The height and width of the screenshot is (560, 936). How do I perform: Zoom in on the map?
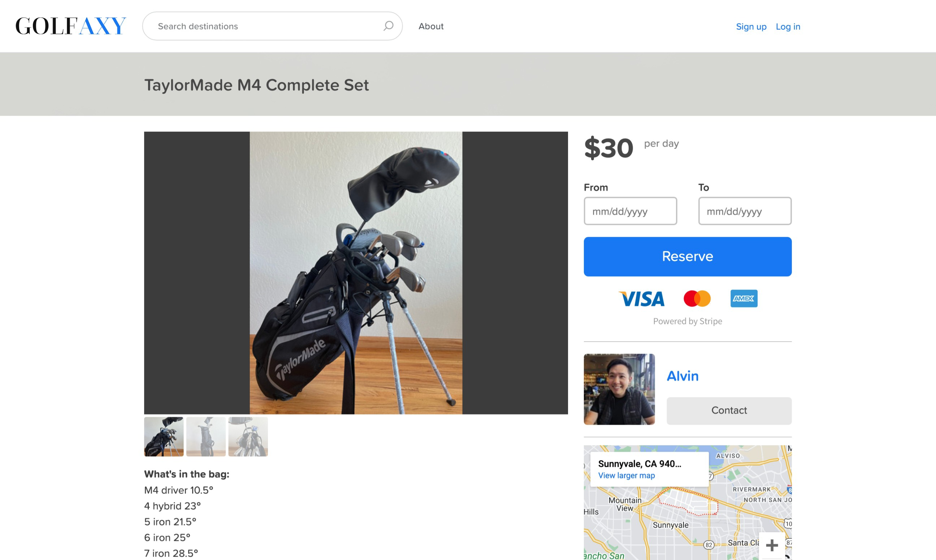(772, 545)
